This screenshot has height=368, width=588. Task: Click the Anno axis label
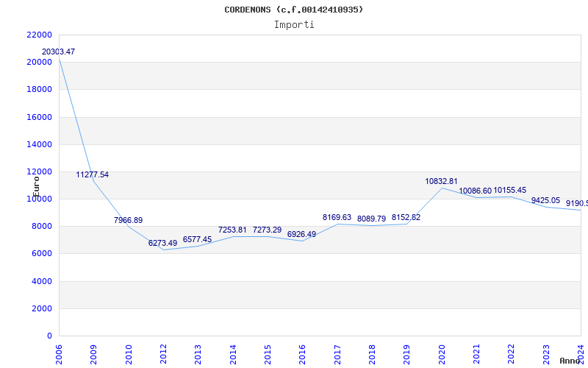coord(570,361)
